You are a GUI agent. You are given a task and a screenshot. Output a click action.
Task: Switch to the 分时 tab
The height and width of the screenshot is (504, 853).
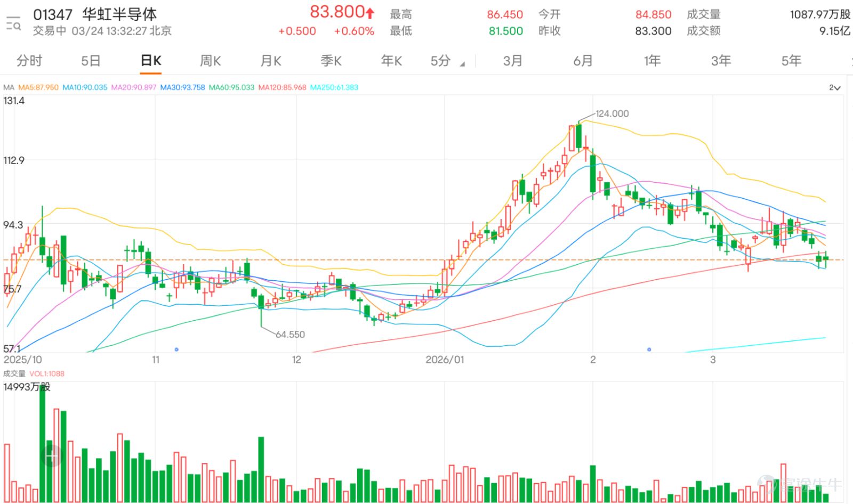point(29,61)
